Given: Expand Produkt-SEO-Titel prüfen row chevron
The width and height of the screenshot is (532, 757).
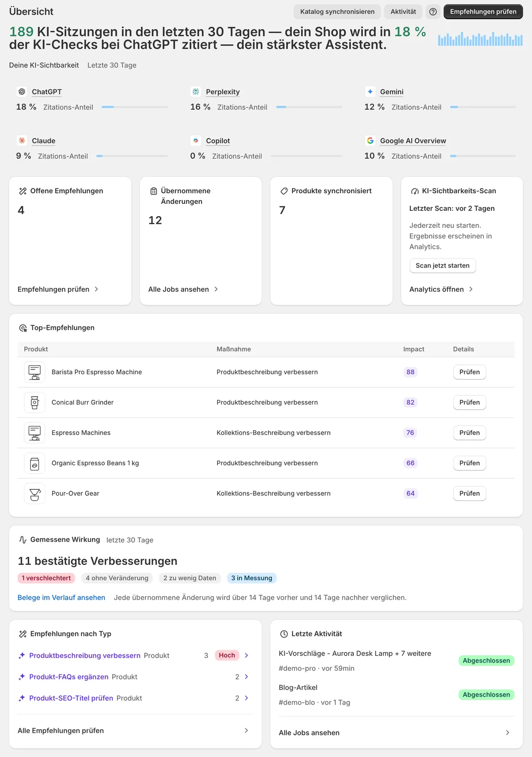Looking at the screenshot, I should (x=246, y=698).
